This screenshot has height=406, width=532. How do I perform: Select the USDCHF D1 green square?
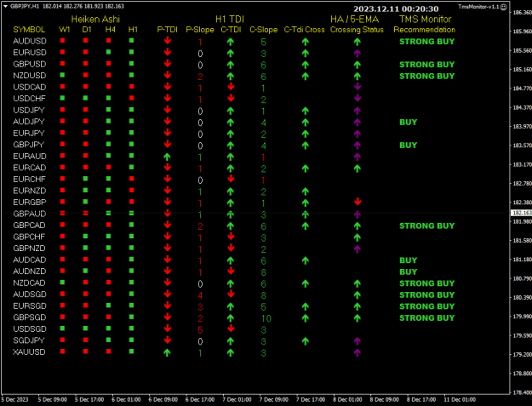[85, 98]
